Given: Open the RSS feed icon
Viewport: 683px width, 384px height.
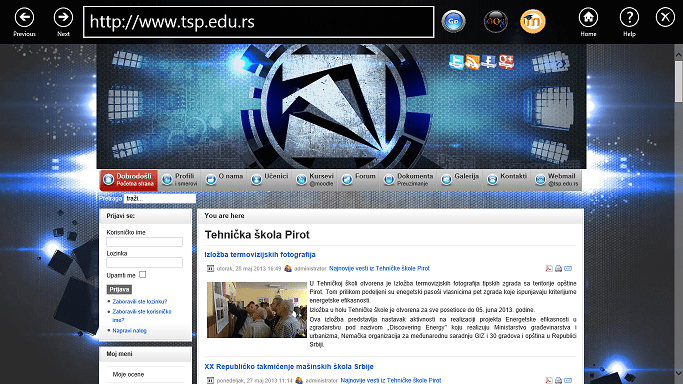Looking at the screenshot, I should tap(473, 62).
